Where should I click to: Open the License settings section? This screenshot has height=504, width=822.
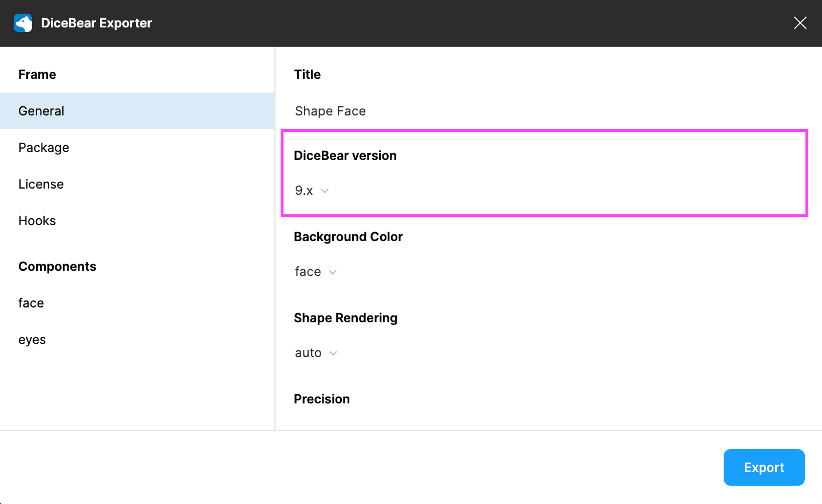pos(41,183)
